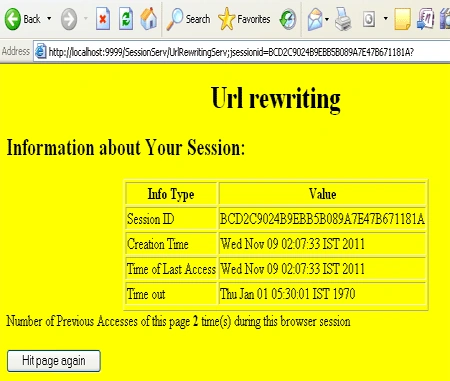450x381 pixels.
Task: Click the 'Number of Previous Accesses' text line
Action: [178, 321]
